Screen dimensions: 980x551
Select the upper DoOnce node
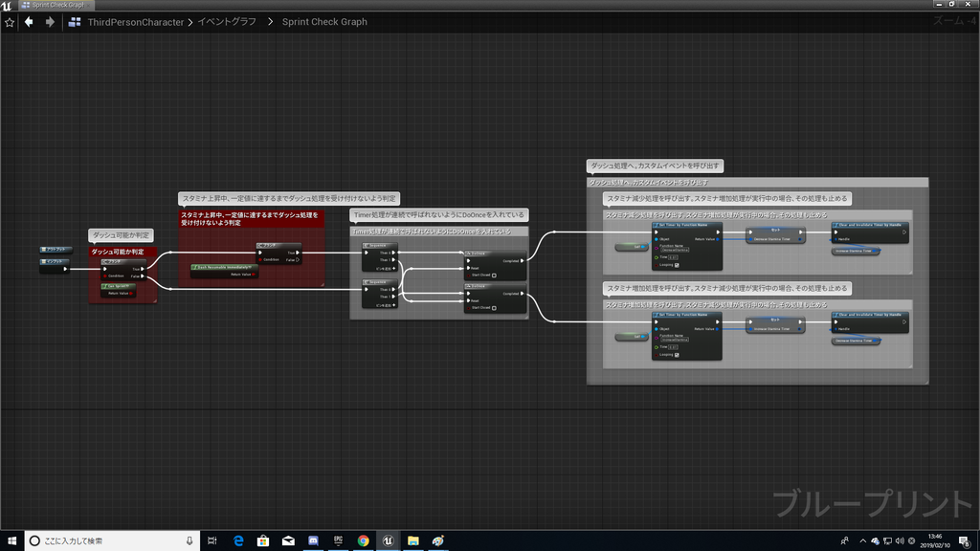(x=495, y=264)
